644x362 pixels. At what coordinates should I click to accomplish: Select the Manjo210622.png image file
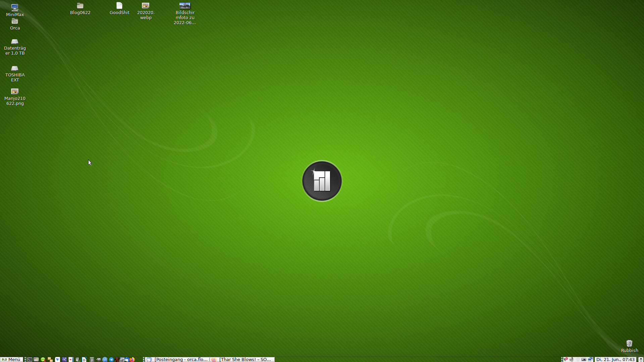(x=15, y=97)
